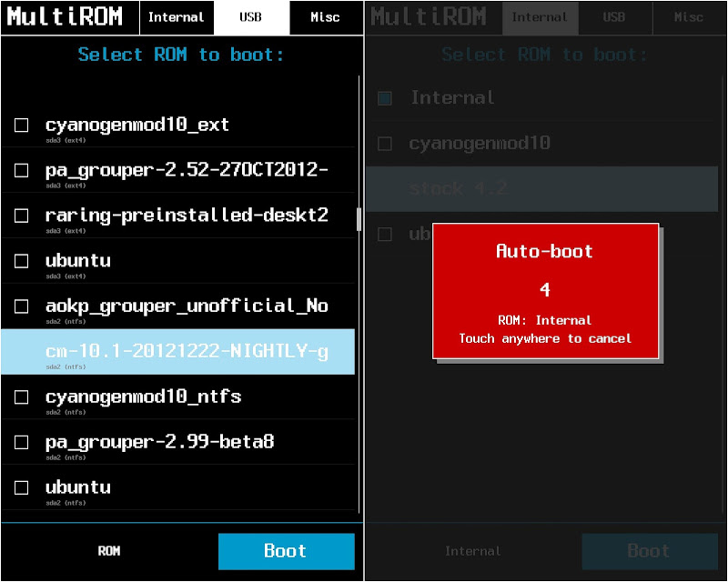Check the cyanogenmod10_ntfs checkbox
This screenshot has width=728, height=582.
click(x=21, y=397)
